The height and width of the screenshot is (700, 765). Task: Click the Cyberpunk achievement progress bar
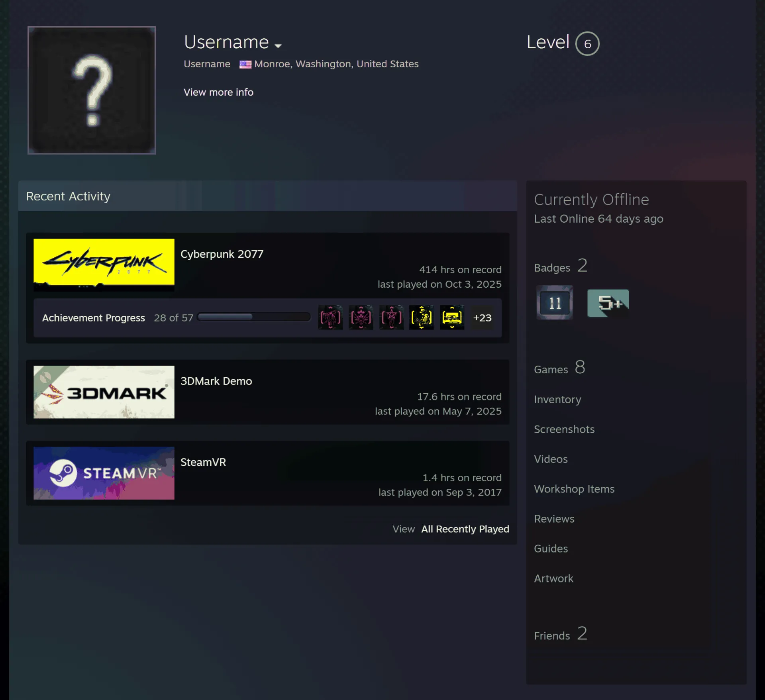pos(254,317)
